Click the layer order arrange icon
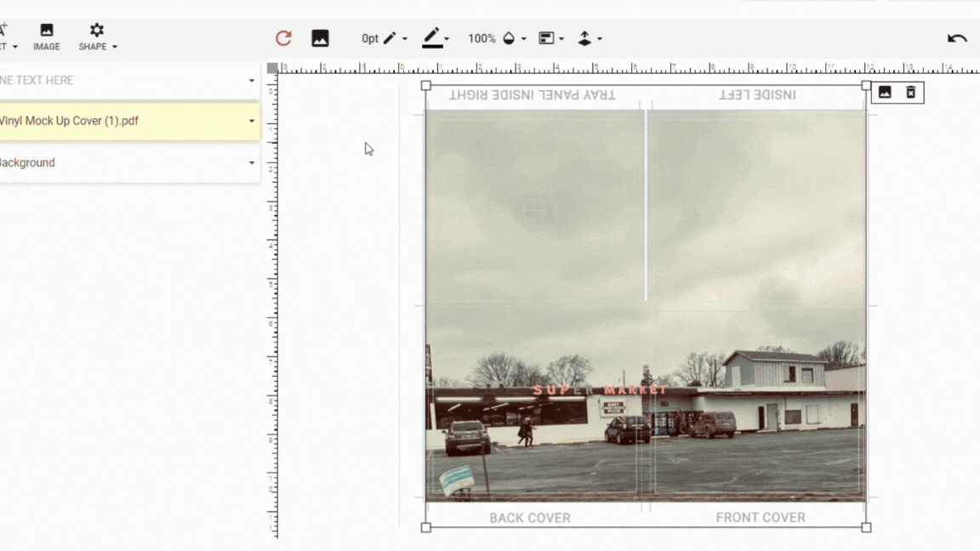 point(584,38)
